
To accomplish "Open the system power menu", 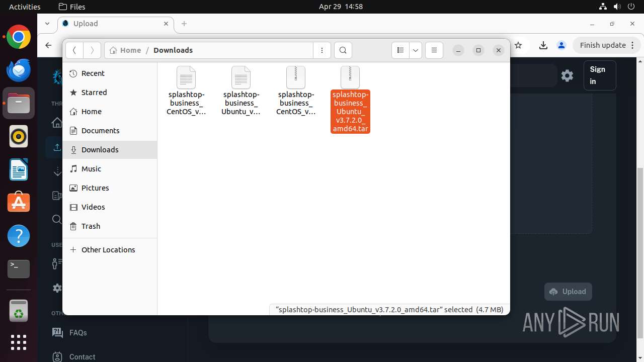I will pyautogui.click(x=631, y=7).
